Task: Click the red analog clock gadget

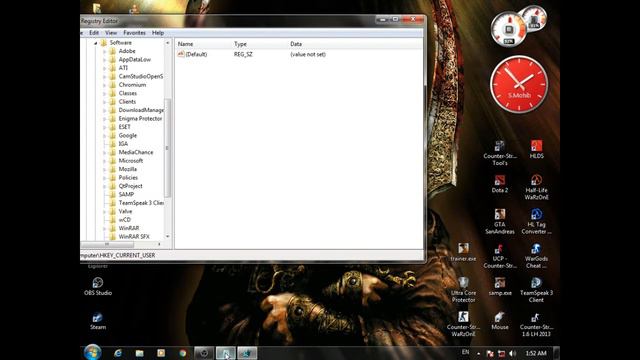Action: [519, 84]
